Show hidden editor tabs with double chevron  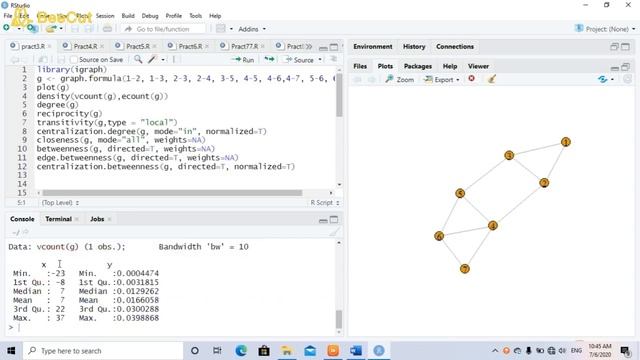click(x=309, y=47)
